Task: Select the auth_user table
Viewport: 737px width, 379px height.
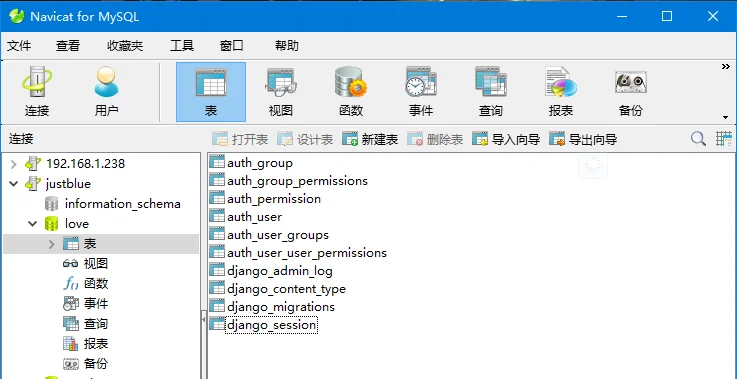Action: click(254, 217)
